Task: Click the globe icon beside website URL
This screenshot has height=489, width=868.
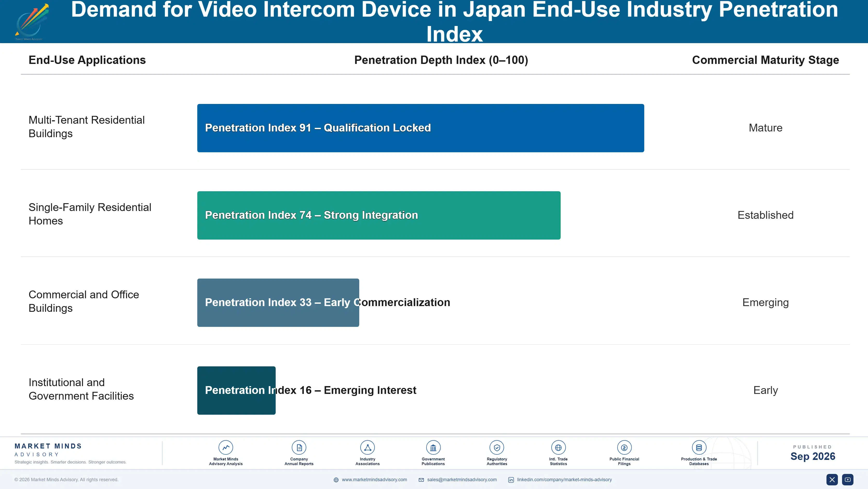Action: point(336,480)
